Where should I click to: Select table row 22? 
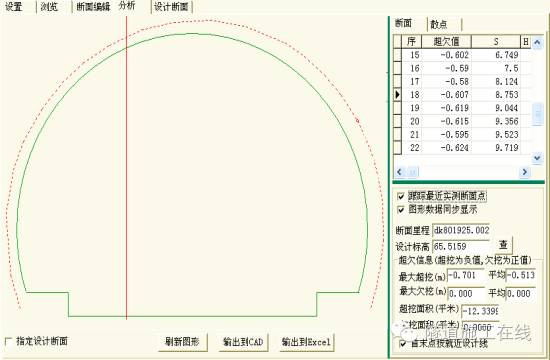tap(462, 148)
